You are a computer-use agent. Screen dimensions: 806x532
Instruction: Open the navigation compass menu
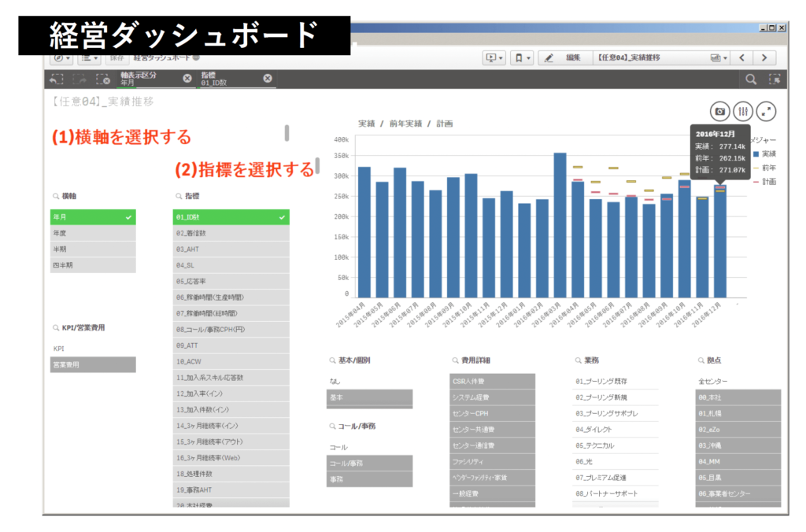[x=61, y=58]
